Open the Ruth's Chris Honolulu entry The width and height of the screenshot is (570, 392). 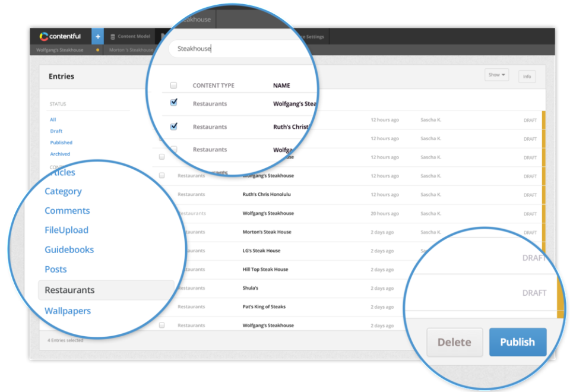[x=267, y=194]
